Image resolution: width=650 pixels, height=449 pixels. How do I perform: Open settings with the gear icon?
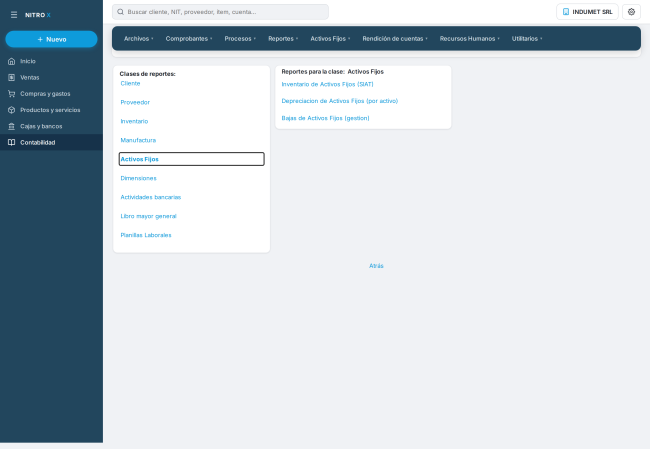[631, 12]
